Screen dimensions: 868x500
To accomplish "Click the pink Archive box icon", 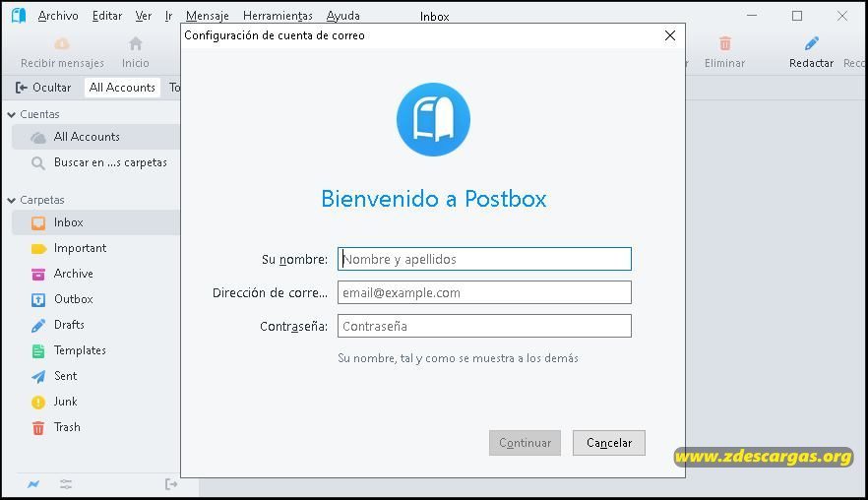I will pos(38,274).
